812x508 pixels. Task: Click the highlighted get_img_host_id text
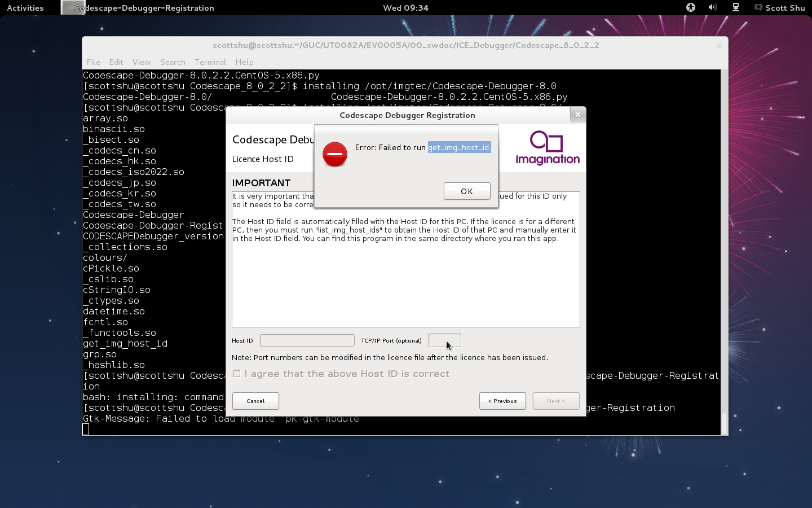click(x=459, y=147)
